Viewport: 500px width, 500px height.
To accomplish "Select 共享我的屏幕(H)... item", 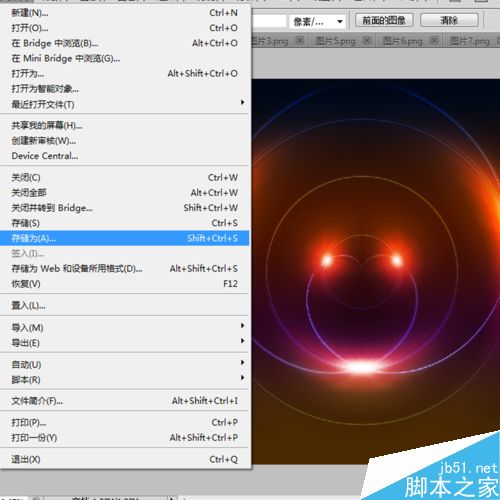I will pyautogui.click(x=125, y=126).
